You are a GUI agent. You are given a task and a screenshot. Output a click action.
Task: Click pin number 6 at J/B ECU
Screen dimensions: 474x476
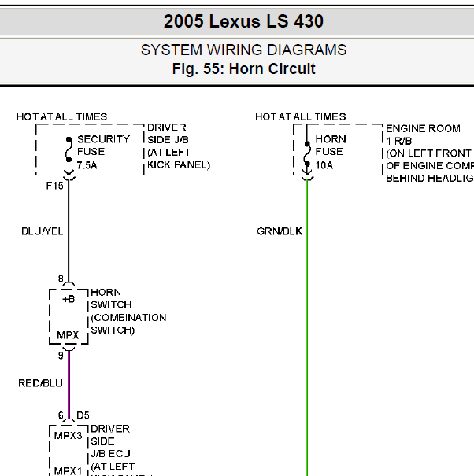coord(61,415)
